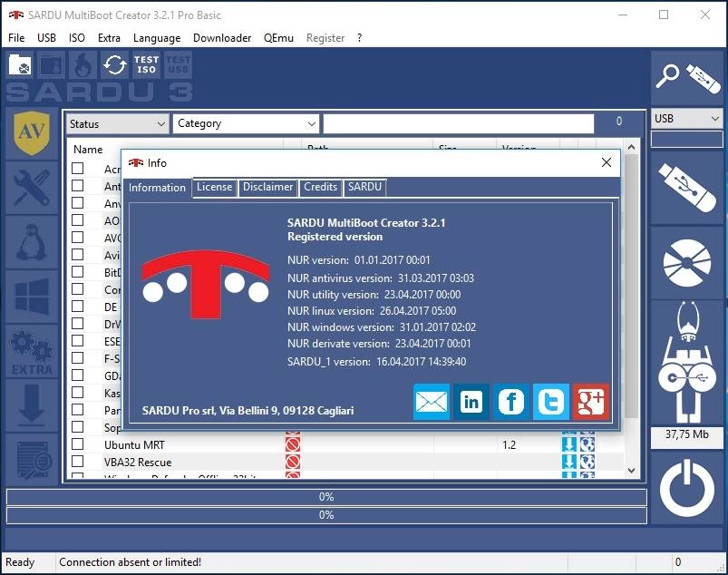The width and height of the screenshot is (728, 575).
Task: Open the ISO menu
Action: coord(76,37)
